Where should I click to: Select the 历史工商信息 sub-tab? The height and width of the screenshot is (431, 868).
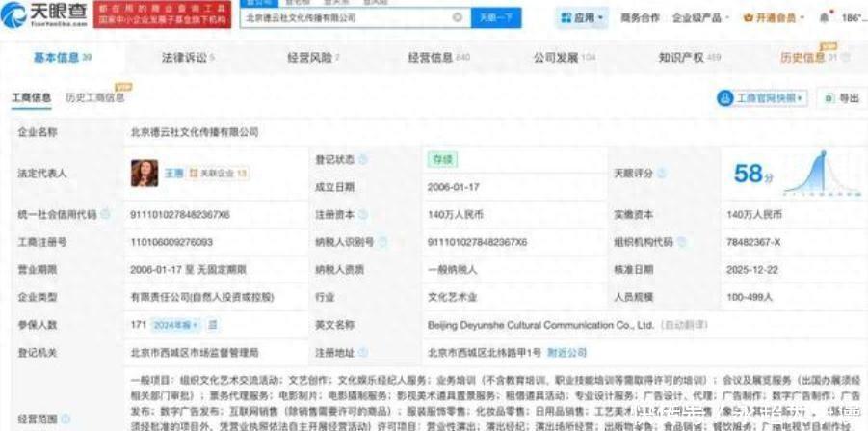94,98
